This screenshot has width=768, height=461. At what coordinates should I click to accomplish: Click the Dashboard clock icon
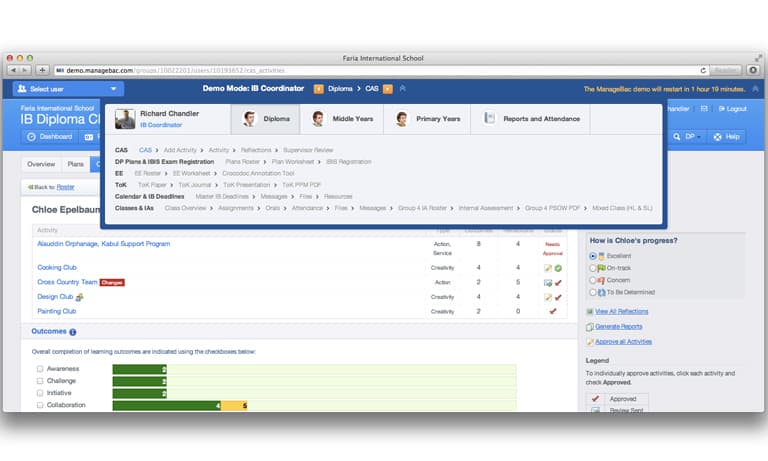point(31,137)
